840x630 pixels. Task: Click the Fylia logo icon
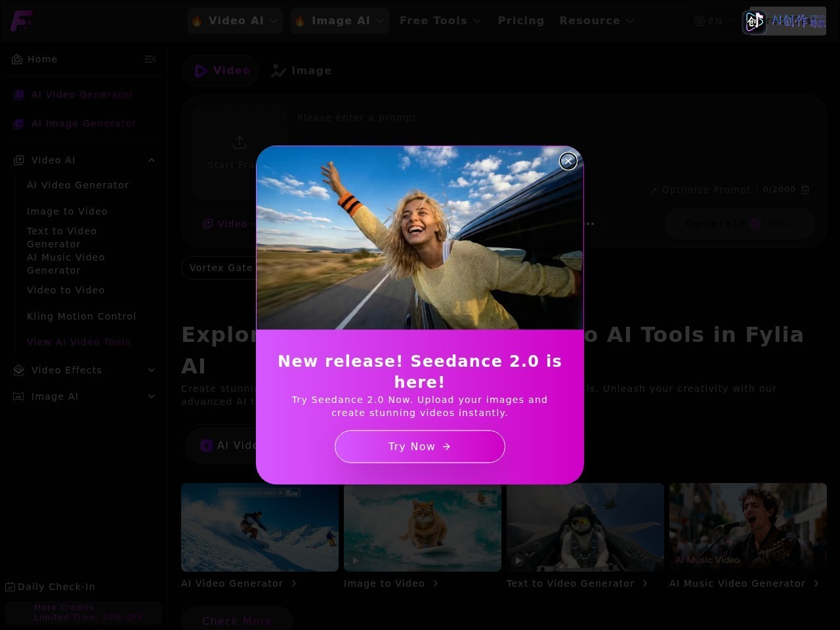[x=21, y=21]
